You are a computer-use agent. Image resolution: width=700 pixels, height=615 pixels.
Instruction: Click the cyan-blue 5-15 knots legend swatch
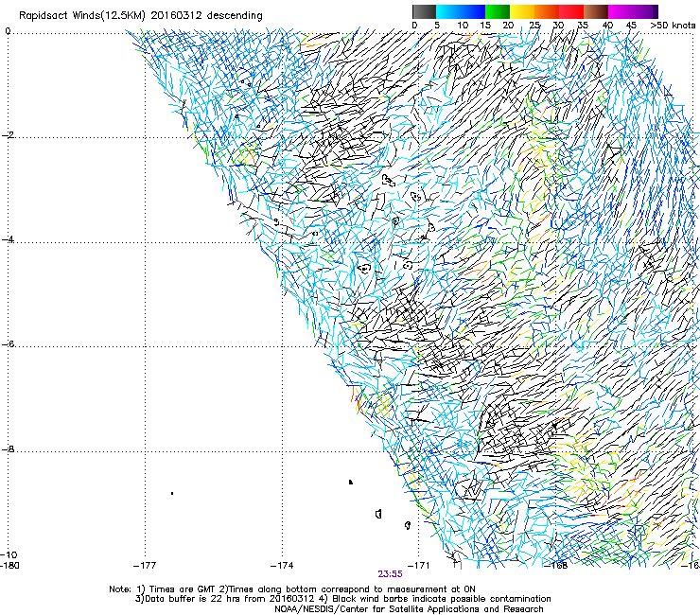point(461,11)
